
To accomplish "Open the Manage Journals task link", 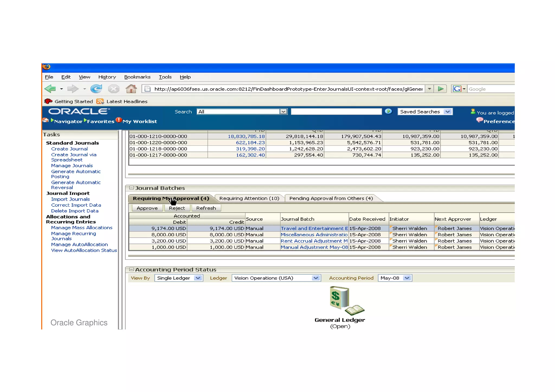I will (72, 166).
